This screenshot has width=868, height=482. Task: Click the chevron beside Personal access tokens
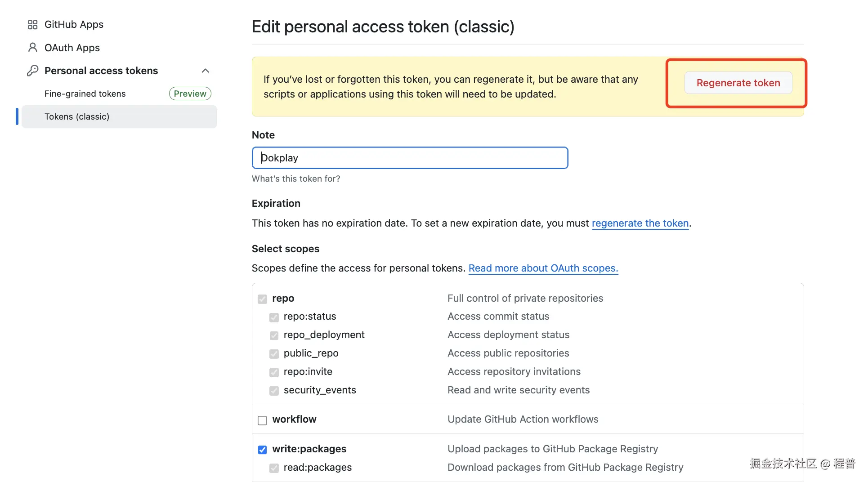point(205,70)
